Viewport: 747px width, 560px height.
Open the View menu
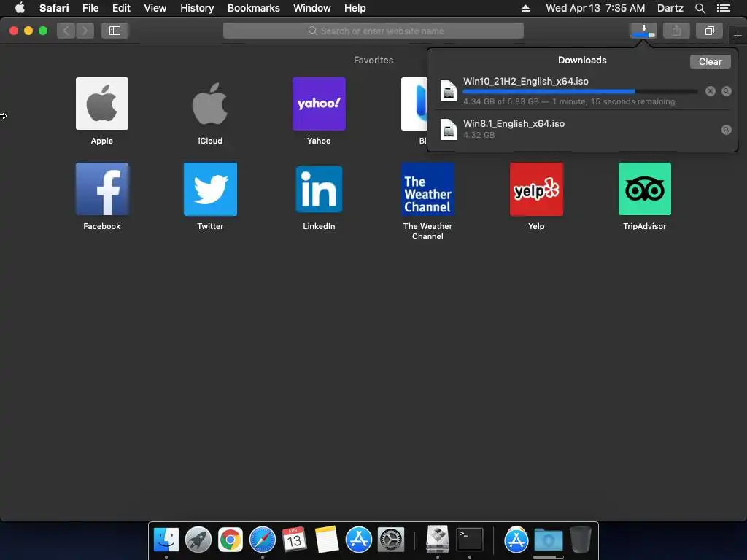pos(155,8)
